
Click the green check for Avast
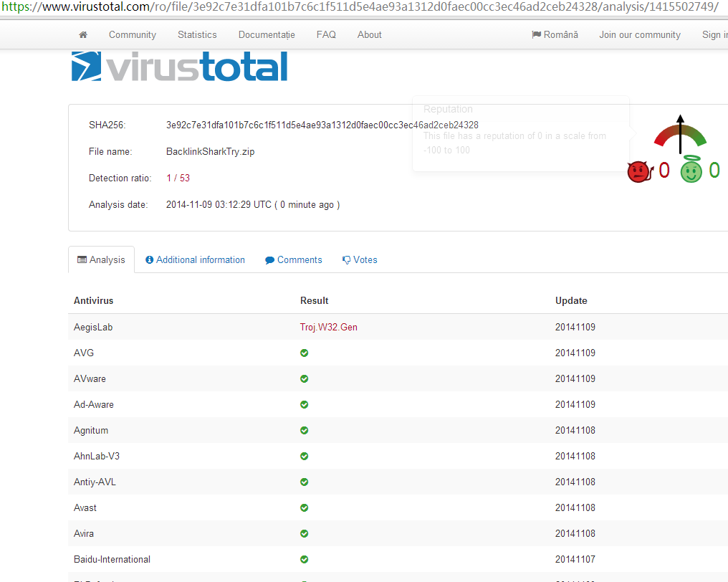(304, 507)
